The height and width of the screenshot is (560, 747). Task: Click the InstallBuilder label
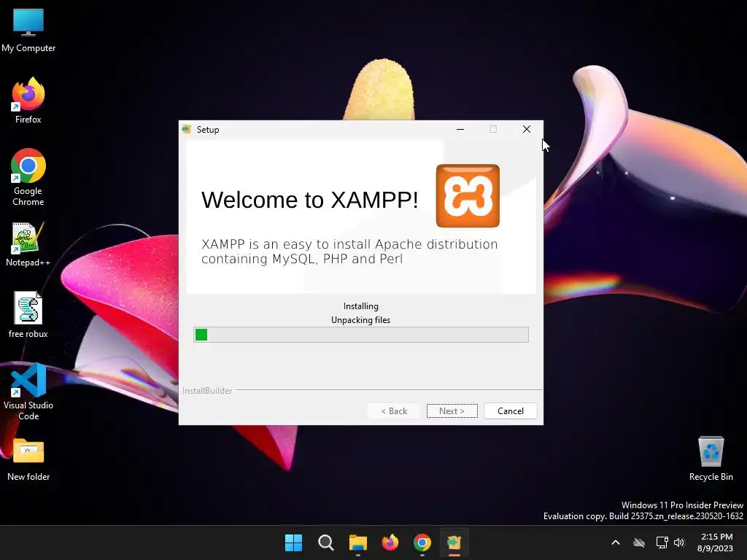tap(207, 391)
